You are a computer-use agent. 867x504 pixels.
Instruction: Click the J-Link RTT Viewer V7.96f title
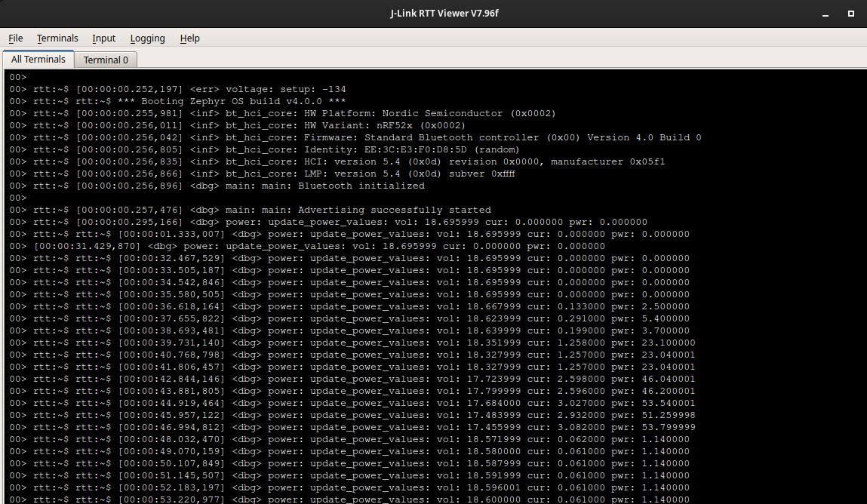[444, 14]
